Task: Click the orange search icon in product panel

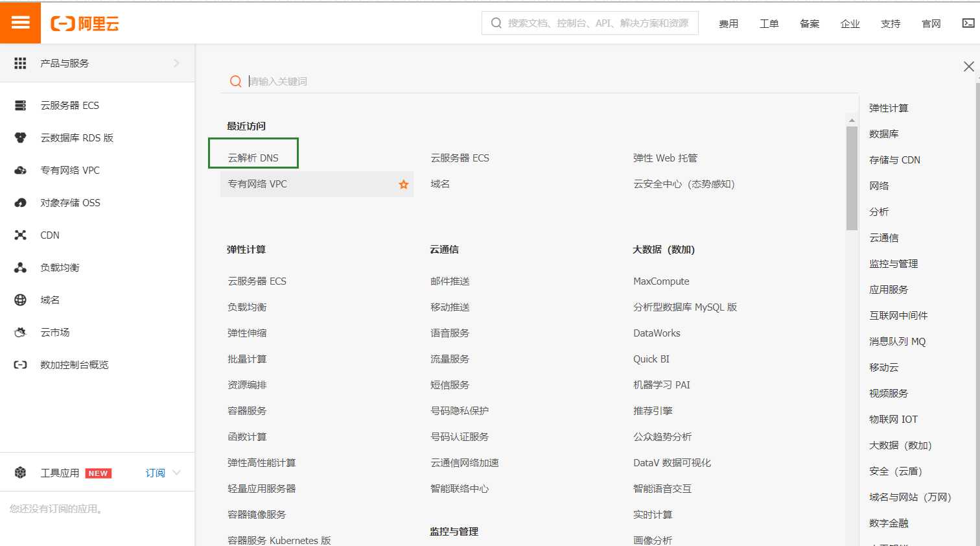Action: [235, 81]
